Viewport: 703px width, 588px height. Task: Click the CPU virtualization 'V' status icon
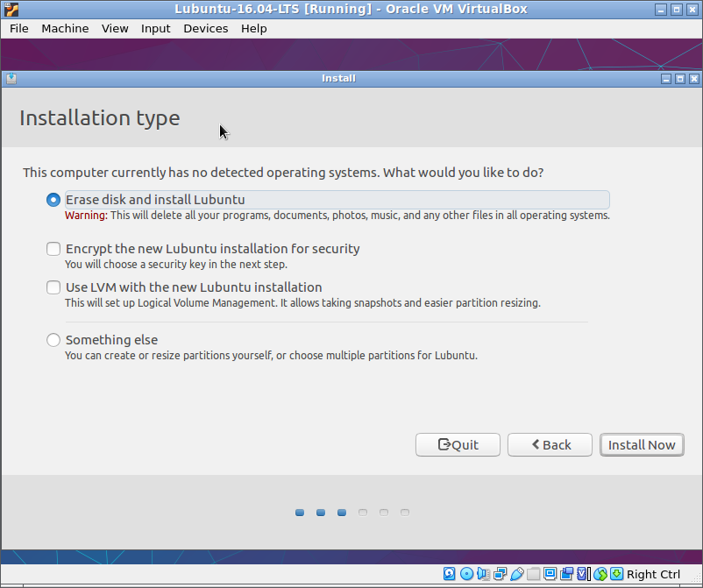583,574
